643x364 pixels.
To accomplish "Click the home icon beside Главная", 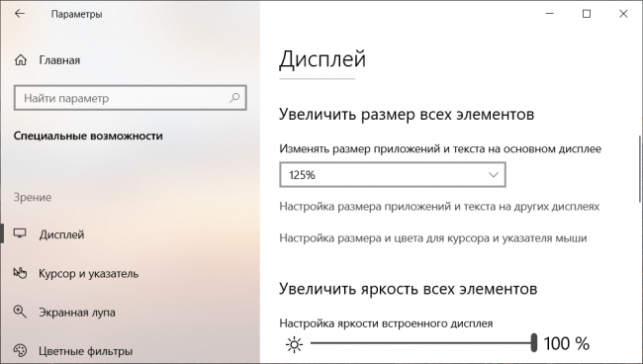I will coord(21,60).
